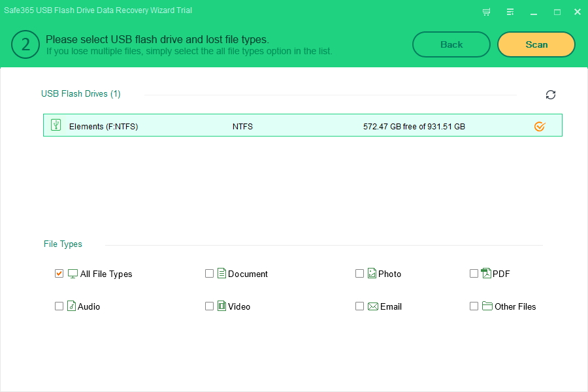Enable the Document checkbox
Screen dimensions: 588x392
point(209,274)
